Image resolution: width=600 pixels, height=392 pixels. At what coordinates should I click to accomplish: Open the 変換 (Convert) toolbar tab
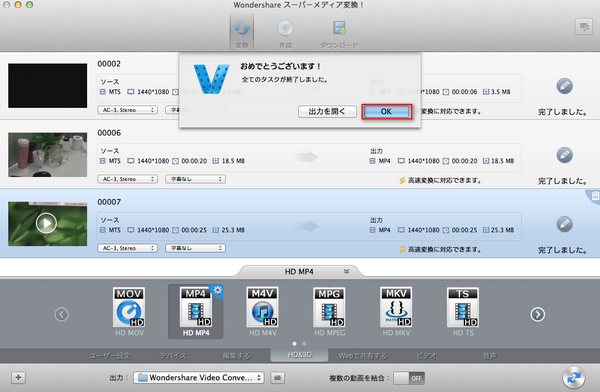tap(242, 33)
